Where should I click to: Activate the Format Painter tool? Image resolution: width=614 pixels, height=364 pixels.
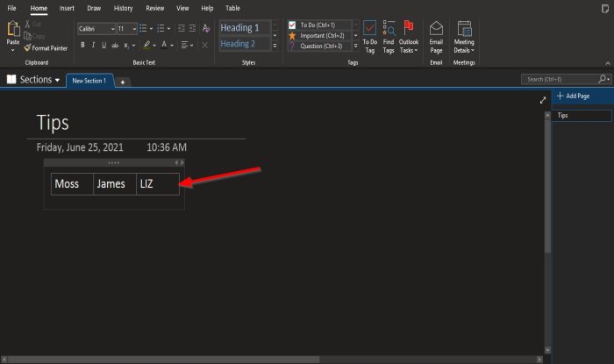pos(46,48)
